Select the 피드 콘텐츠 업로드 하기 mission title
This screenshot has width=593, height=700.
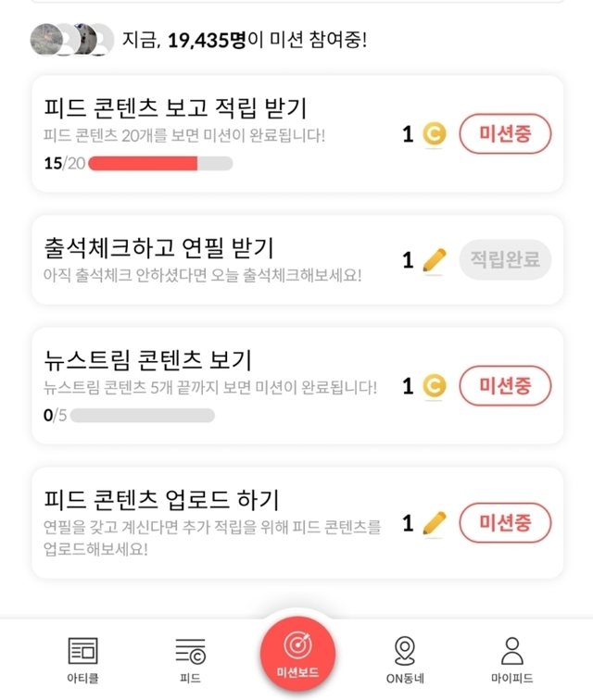click(x=161, y=500)
